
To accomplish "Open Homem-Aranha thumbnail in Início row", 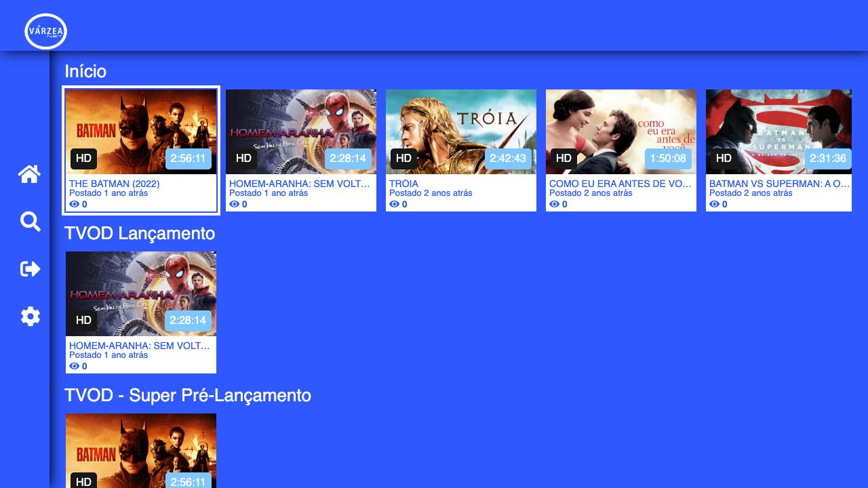I will tap(301, 131).
